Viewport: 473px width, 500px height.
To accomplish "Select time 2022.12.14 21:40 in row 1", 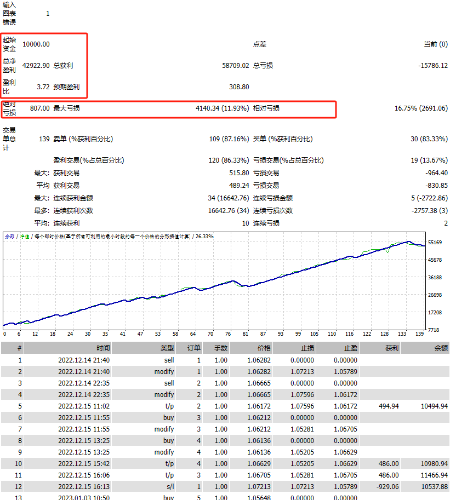I will coord(84,360).
